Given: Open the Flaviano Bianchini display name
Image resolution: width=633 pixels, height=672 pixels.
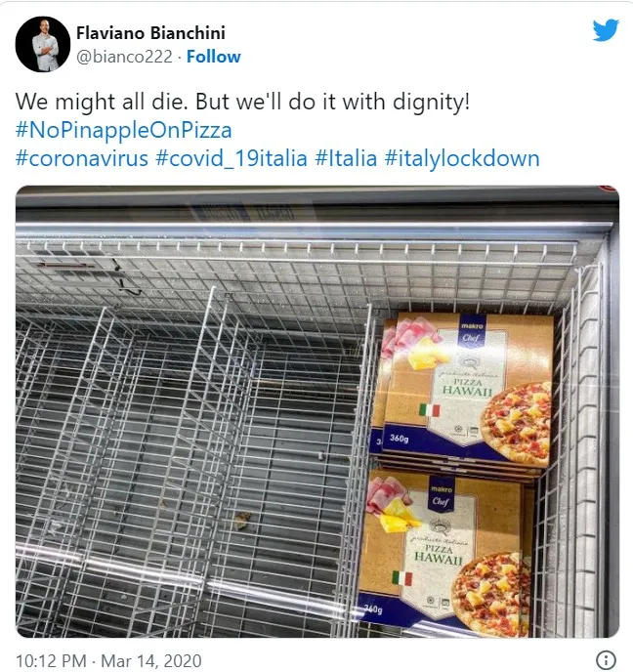Looking at the screenshot, I should pyautogui.click(x=150, y=33).
